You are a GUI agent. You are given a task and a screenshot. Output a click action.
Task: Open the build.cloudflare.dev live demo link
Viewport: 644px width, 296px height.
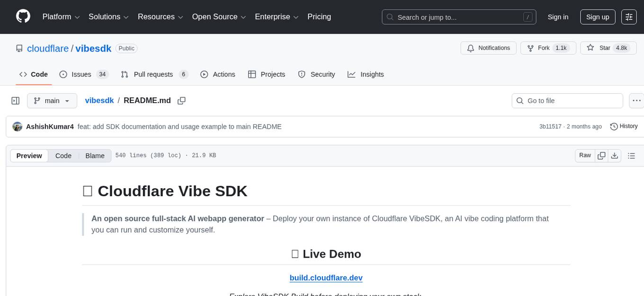tap(326, 278)
